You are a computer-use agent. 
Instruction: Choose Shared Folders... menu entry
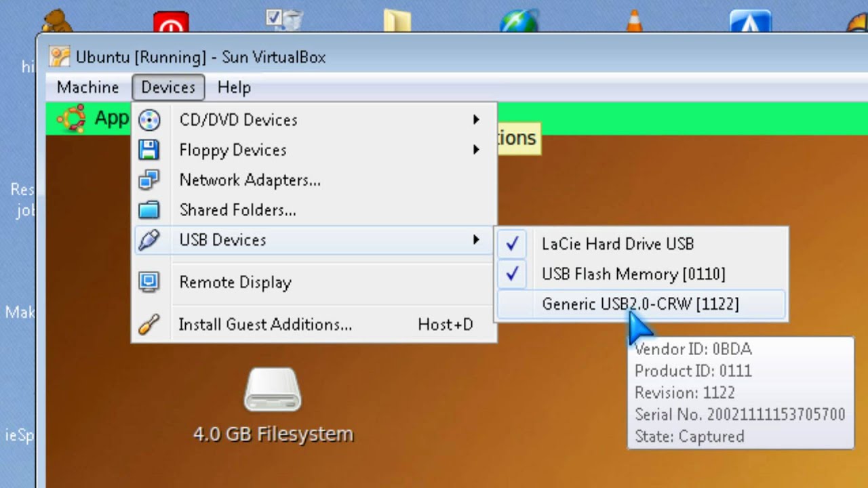click(314, 210)
